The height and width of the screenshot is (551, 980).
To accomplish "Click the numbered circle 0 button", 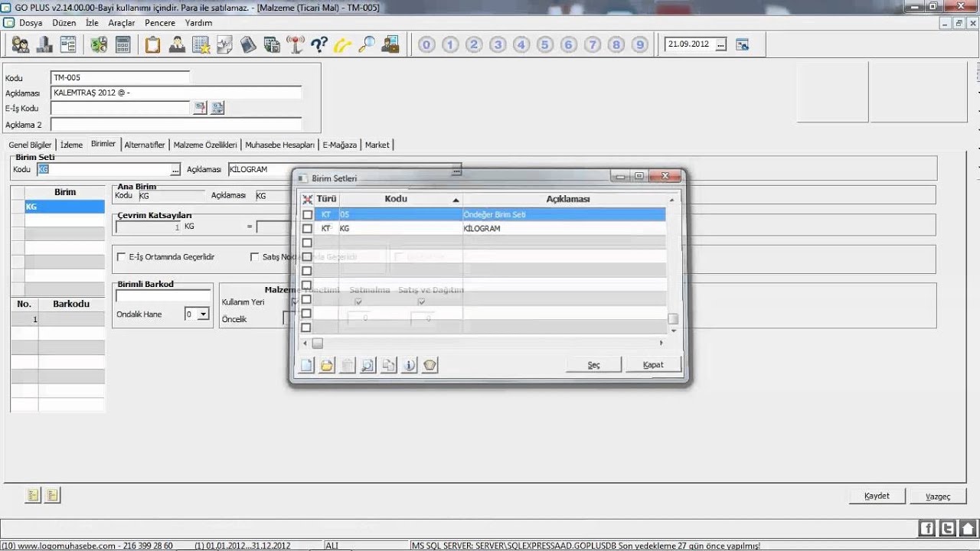I will click(x=426, y=44).
